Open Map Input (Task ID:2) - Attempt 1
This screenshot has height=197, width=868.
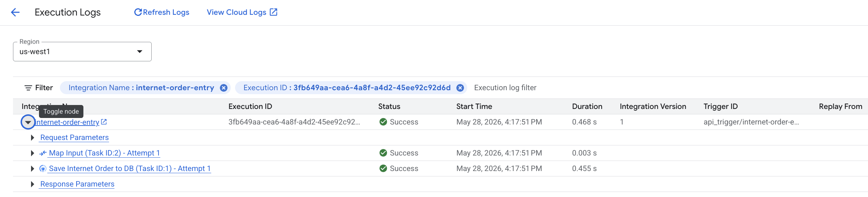[x=104, y=153]
